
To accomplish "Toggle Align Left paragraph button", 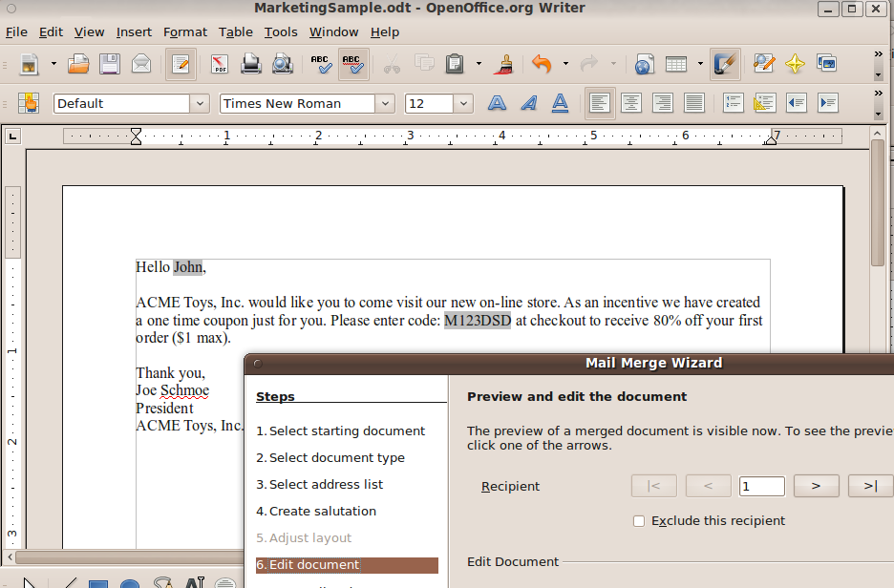I will (600, 104).
